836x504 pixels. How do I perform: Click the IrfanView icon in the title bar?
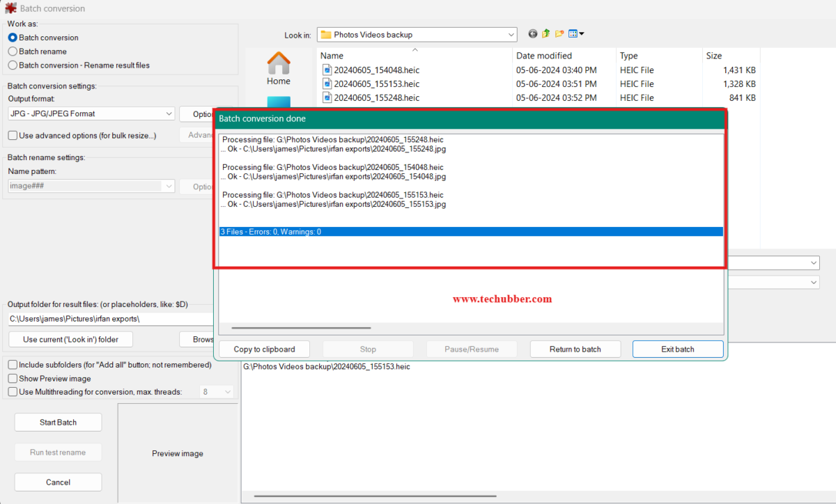click(x=10, y=8)
